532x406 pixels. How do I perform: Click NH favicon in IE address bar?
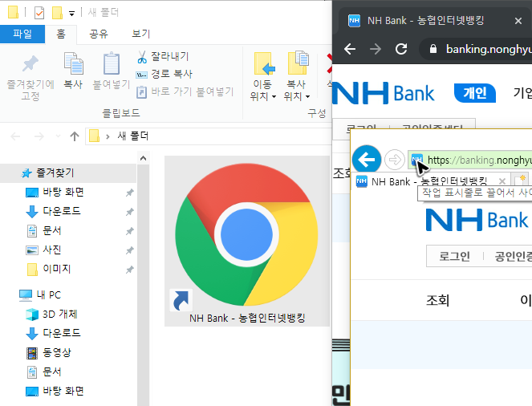pos(417,160)
